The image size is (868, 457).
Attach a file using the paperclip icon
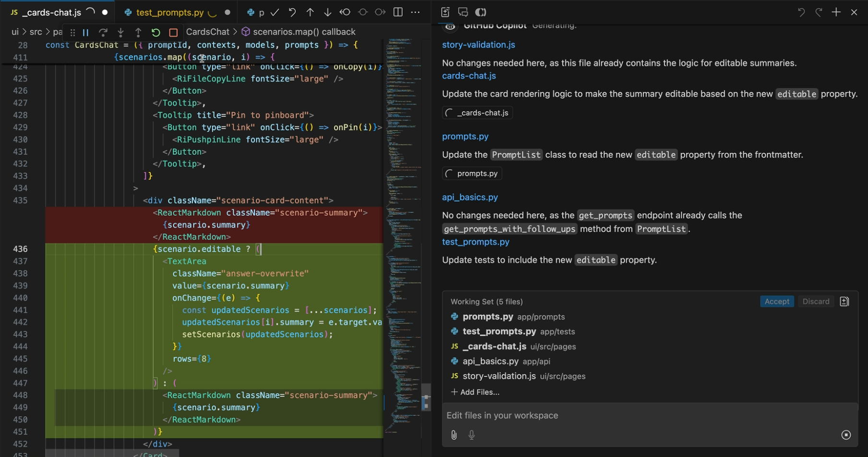[453, 435]
